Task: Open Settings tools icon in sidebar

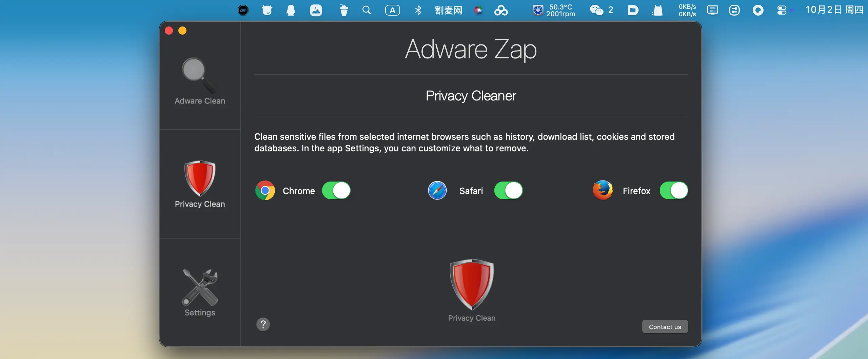Action: point(199,292)
